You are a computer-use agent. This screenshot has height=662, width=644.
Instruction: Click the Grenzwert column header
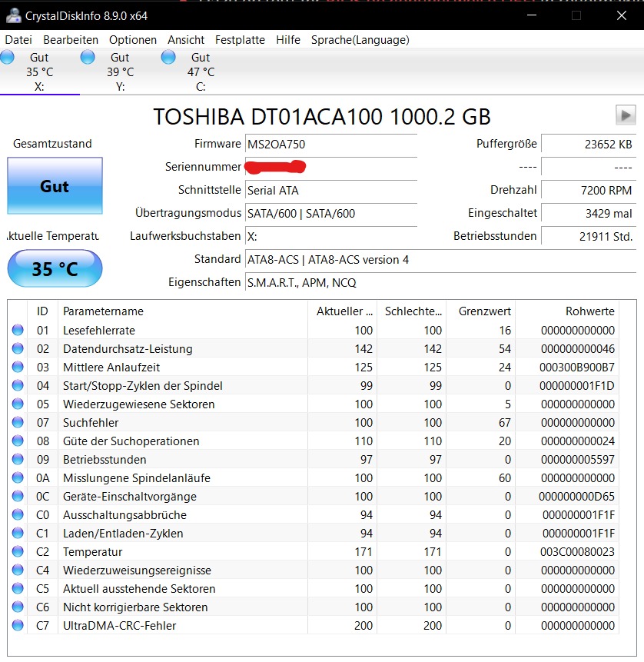(x=480, y=311)
